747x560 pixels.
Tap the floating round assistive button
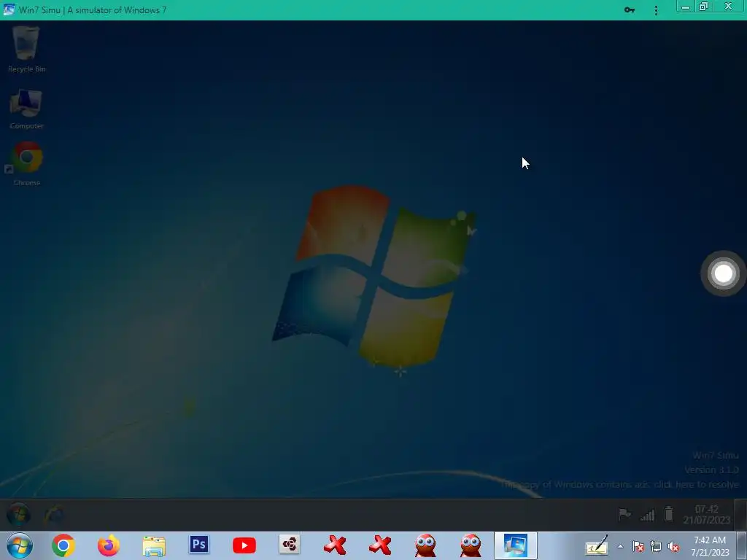click(x=723, y=273)
